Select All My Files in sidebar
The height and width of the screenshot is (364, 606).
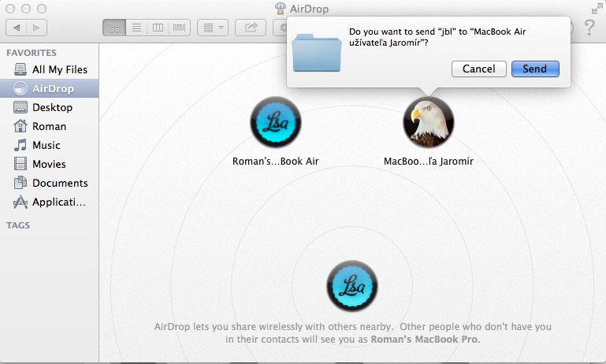coord(50,69)
